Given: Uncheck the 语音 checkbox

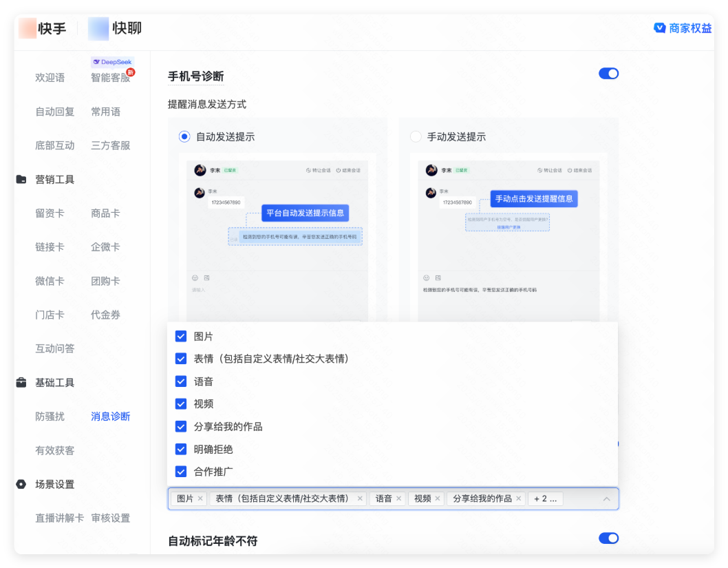Looking at the screenshot, I should (x=181, y=381).
